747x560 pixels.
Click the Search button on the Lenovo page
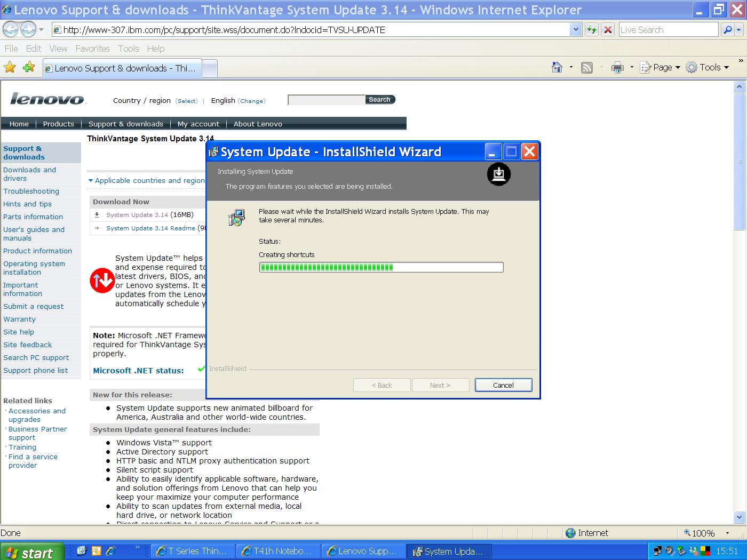click(380, 100)
